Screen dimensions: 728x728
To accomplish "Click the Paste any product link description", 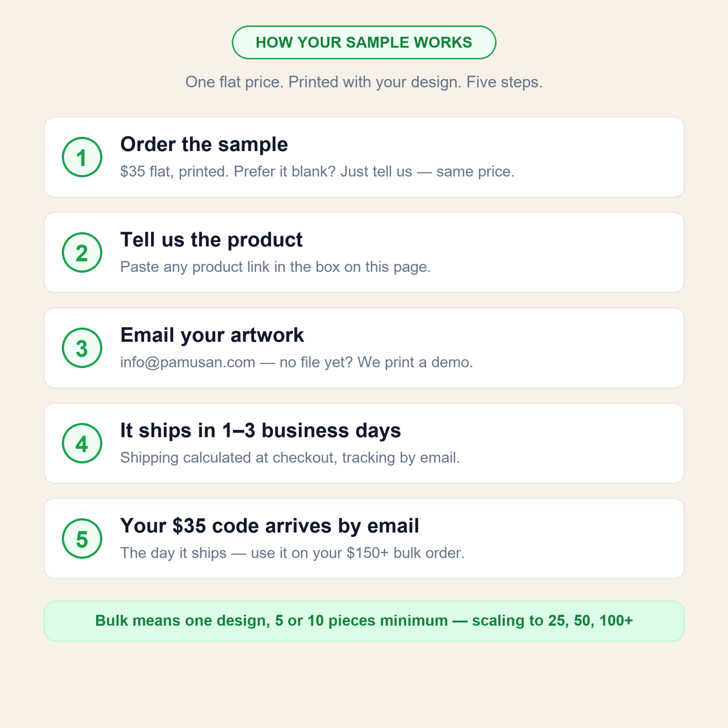I will (275, 267).
